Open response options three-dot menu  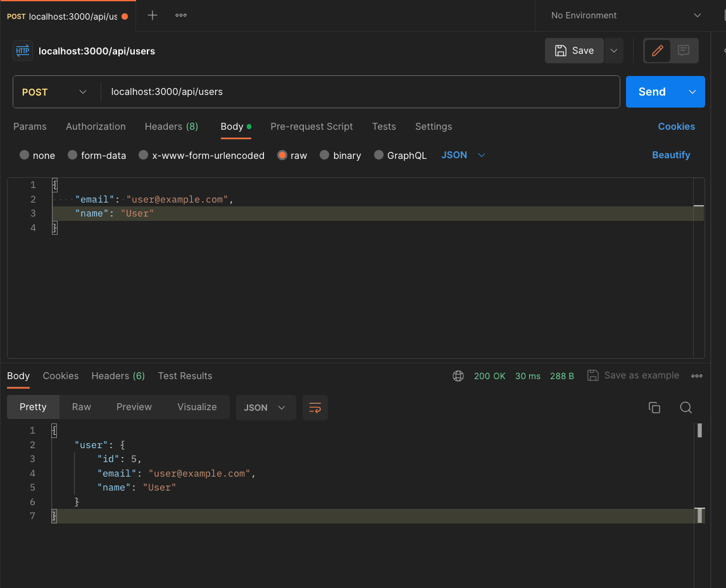coord(697,376)
